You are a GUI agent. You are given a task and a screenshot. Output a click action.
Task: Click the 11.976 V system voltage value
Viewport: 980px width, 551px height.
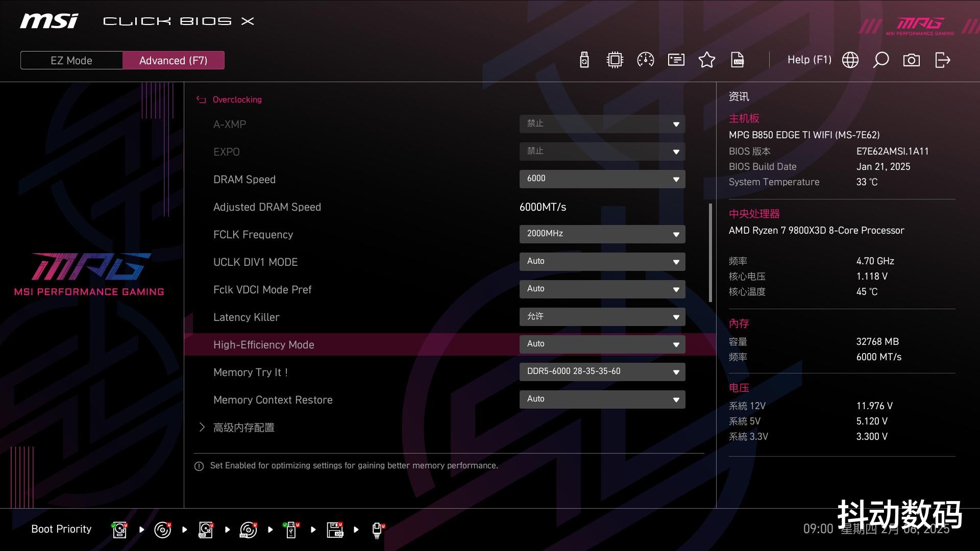click(874, 406)
